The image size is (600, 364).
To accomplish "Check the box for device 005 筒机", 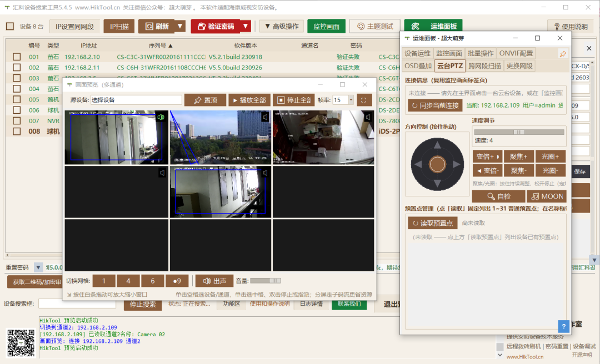I will [17, 99].
